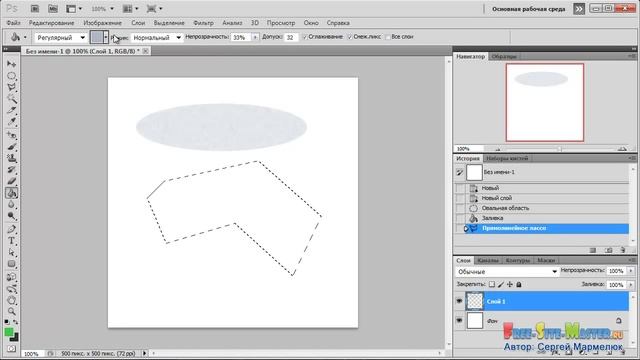Select the Clone Stamp tool
Screen dimensions: 640x360
(x=11, y=158)
